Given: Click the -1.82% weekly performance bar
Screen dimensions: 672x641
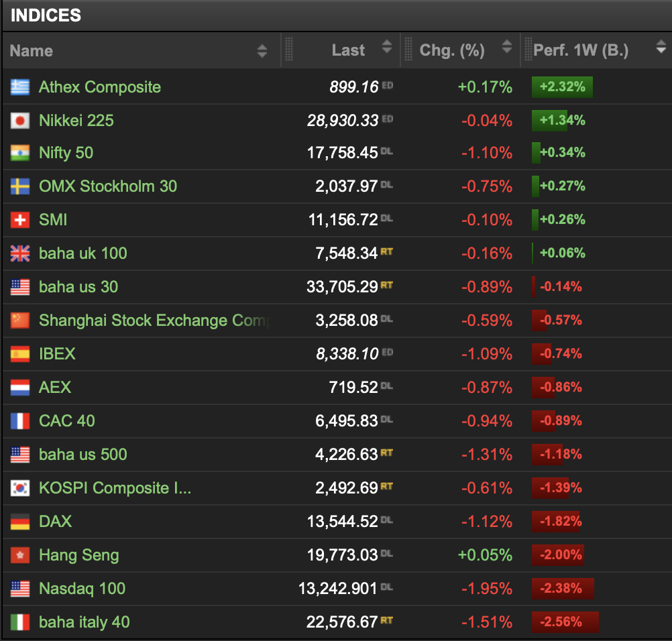Looking at the screenshot, I should tap(556, 522).
